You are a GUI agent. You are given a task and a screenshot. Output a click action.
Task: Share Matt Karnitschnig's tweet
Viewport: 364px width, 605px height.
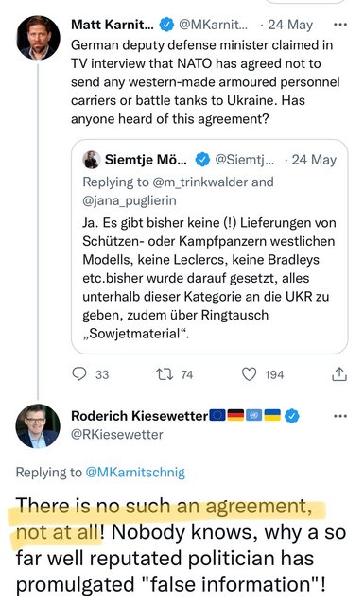tap(339, 374)
